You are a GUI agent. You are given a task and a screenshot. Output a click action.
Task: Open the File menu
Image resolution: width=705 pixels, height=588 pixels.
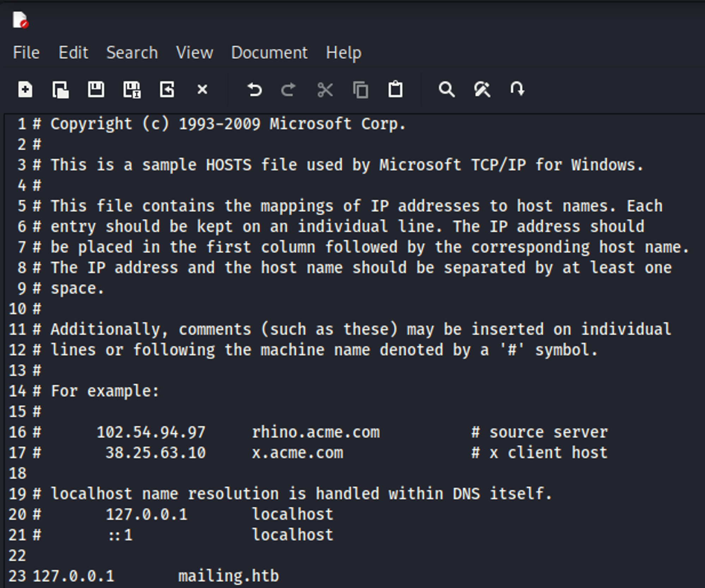26,53
